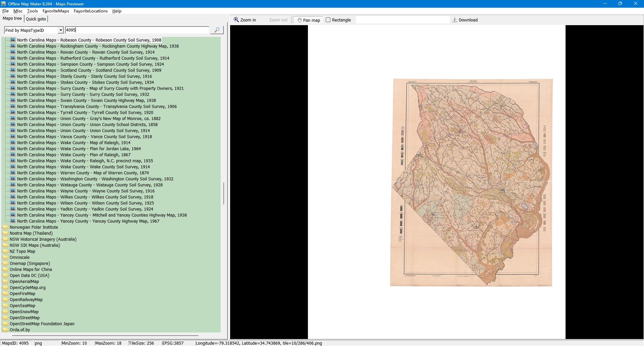Click the NZ Topo Map folder icon
This screenshot has height=346, width=644.
[5, 251]
